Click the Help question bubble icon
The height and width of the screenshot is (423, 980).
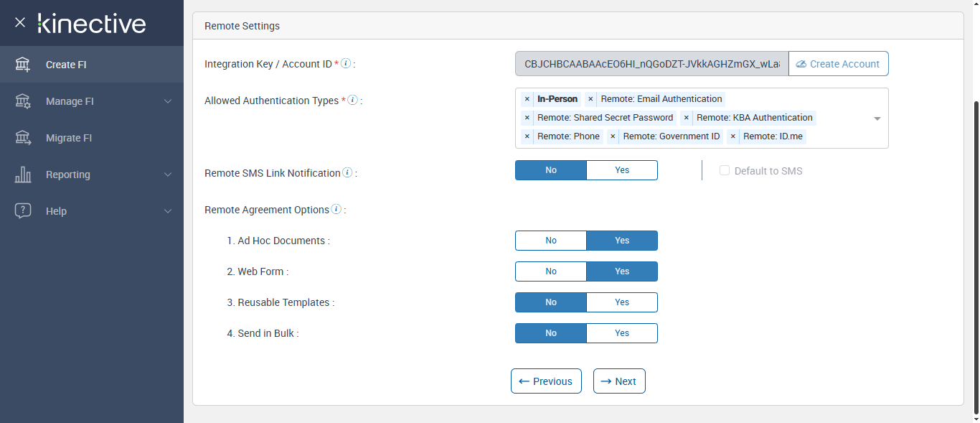point(23,211)
